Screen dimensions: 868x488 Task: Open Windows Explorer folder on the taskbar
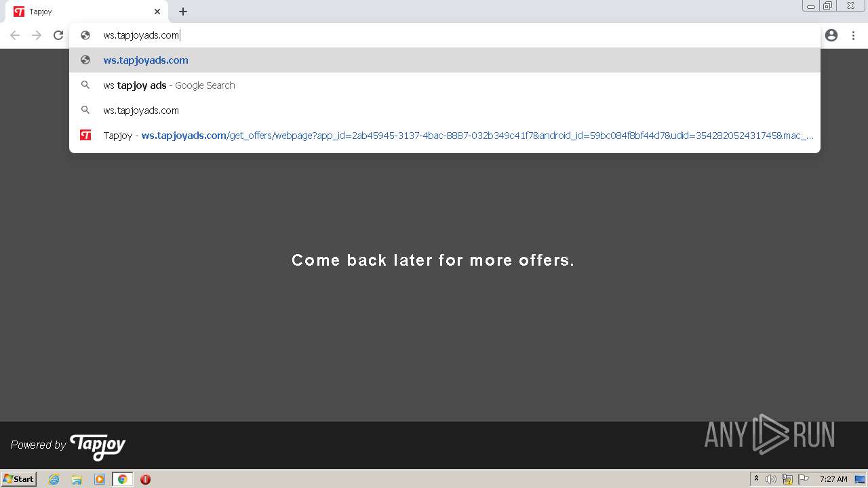(77, 479)
